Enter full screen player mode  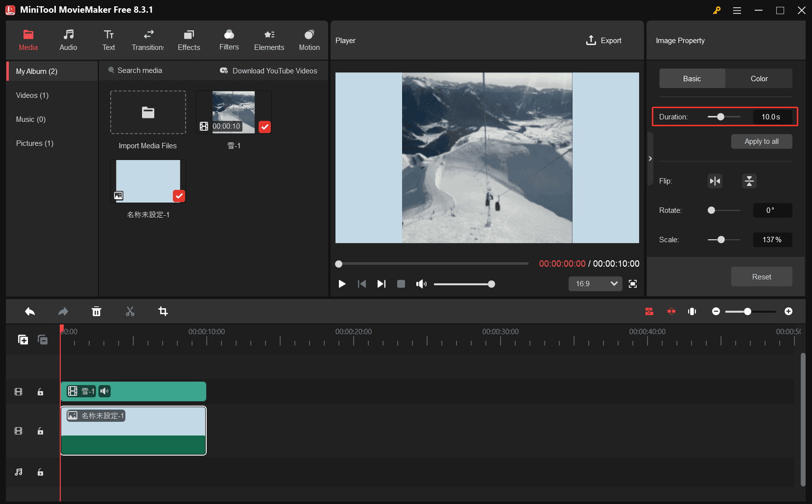tap(633, 284)
